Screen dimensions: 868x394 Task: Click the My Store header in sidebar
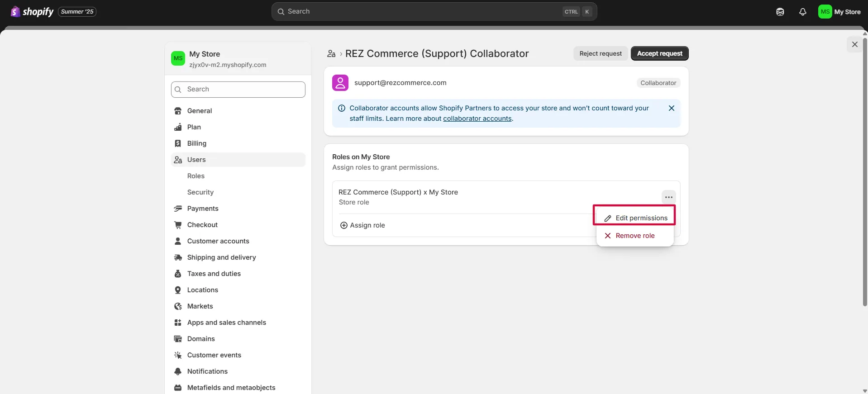tap(238, 59)
